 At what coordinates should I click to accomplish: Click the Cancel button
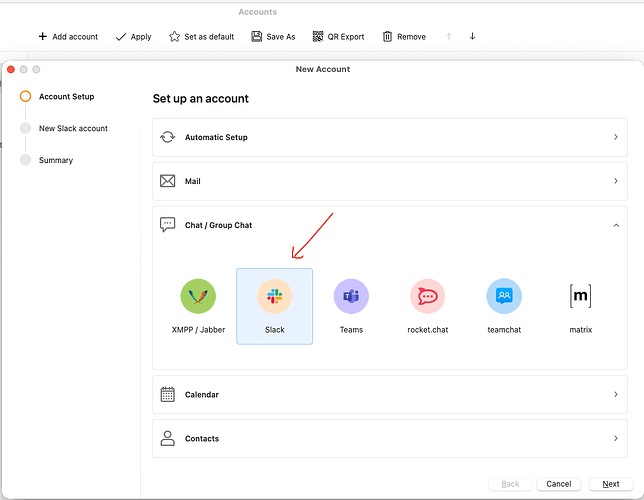(559, 484)
